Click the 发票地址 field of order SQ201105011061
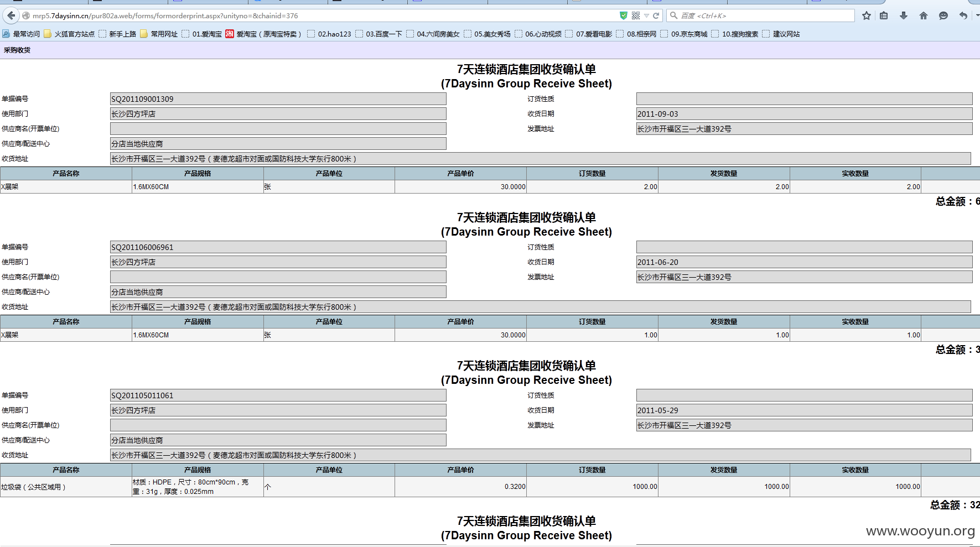This screenshot has height=547, width=980. pyautogui.click(x=804, y=425)
